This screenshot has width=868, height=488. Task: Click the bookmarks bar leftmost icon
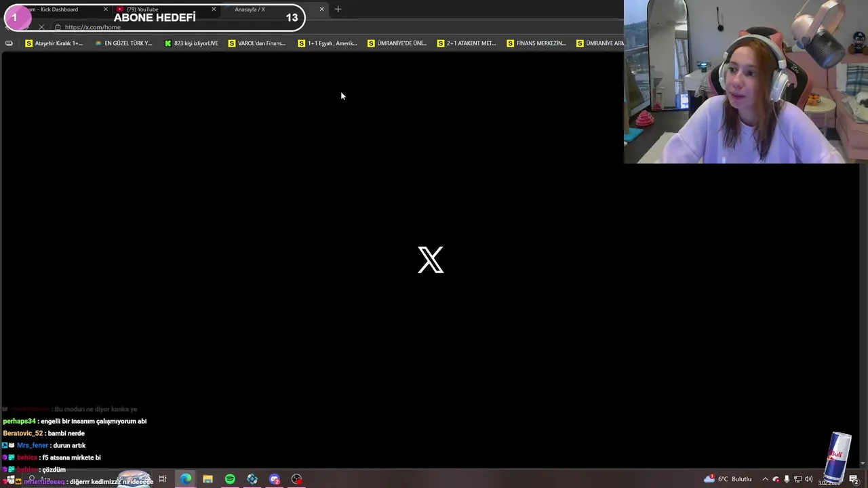[9, 43]
